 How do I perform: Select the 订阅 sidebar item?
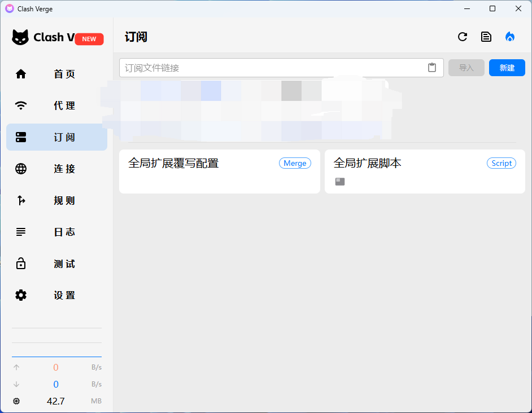(x=56, y=137)
